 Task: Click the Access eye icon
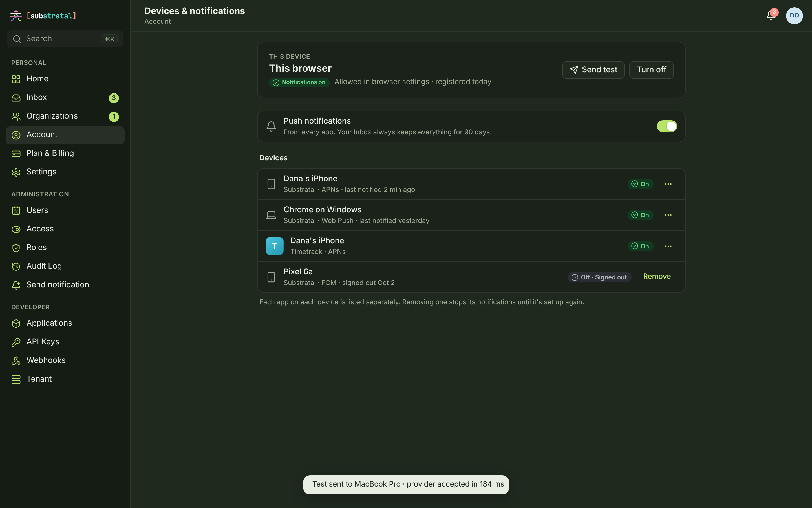click(x=16, y=229)
